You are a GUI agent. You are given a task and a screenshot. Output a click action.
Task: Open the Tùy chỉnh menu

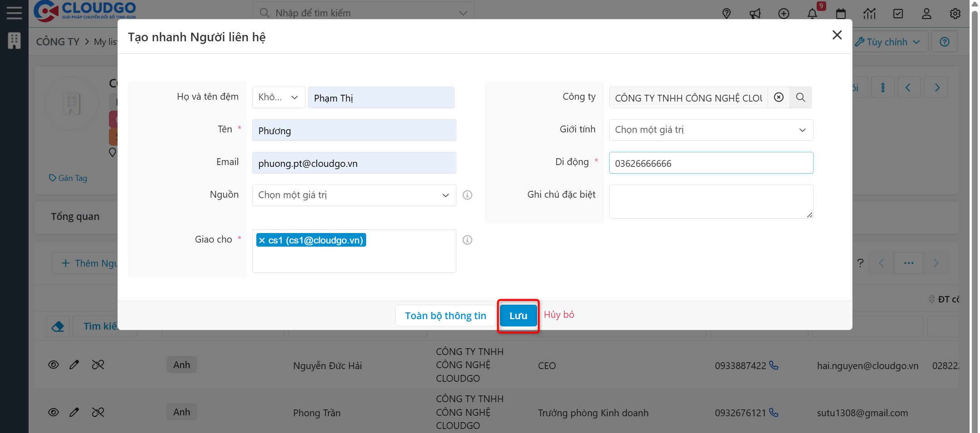pos(887,41)
